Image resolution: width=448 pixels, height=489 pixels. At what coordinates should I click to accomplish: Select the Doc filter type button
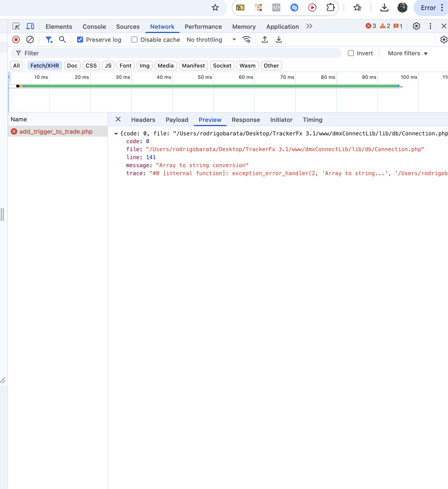tap(72, 66)
